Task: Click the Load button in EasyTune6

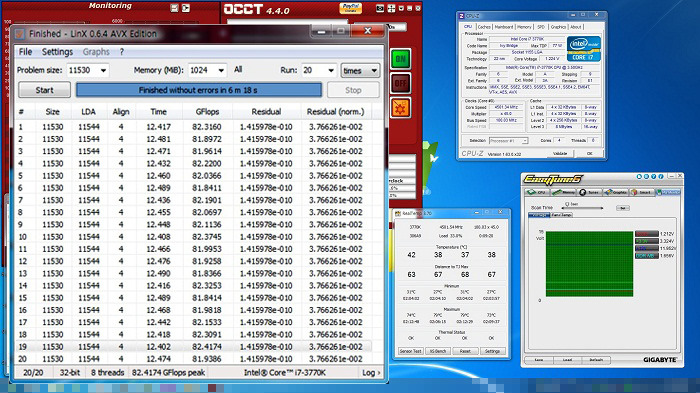Action: (567, 360)
